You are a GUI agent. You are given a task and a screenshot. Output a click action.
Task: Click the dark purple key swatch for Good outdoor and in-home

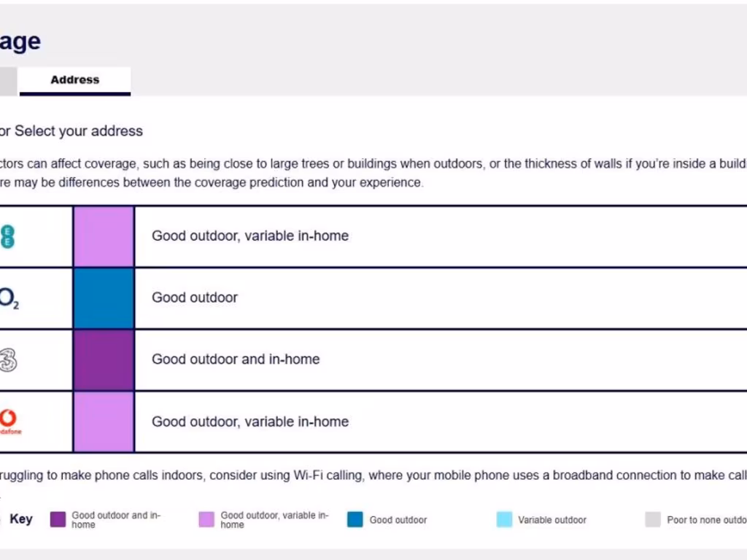tap(58, 520)
